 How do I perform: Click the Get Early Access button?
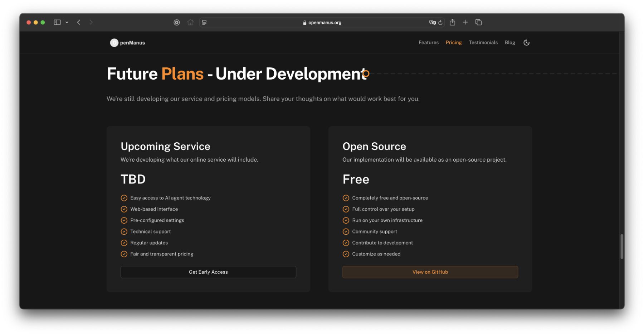coord(208,272)
